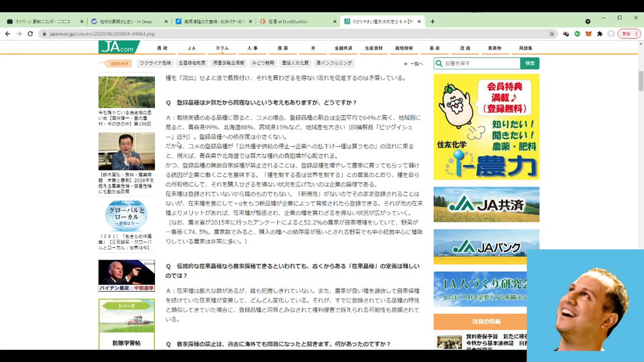The image size is (644, 362).
Task: Bookmark this page with the star icon
Action: click(x=551, y=34)
